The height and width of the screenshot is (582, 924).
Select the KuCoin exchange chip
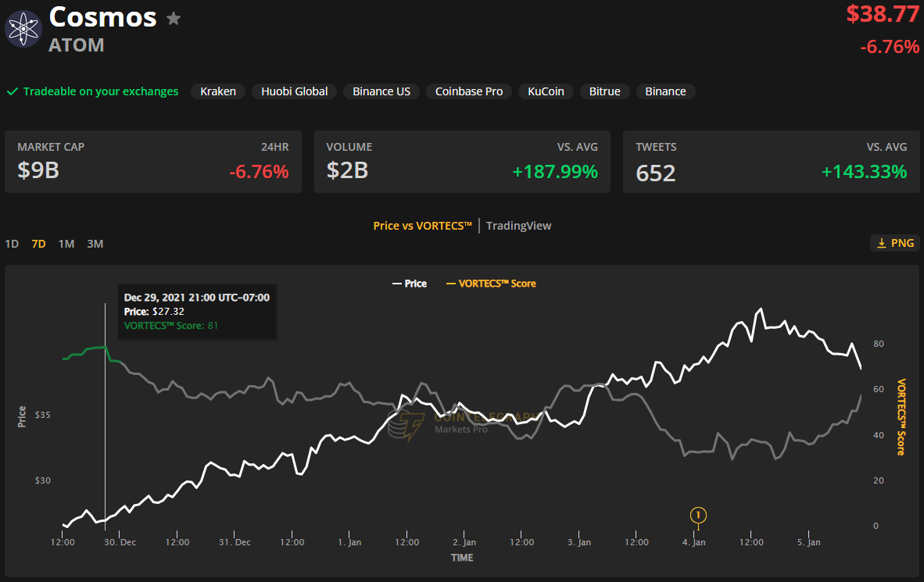(546, 91)
